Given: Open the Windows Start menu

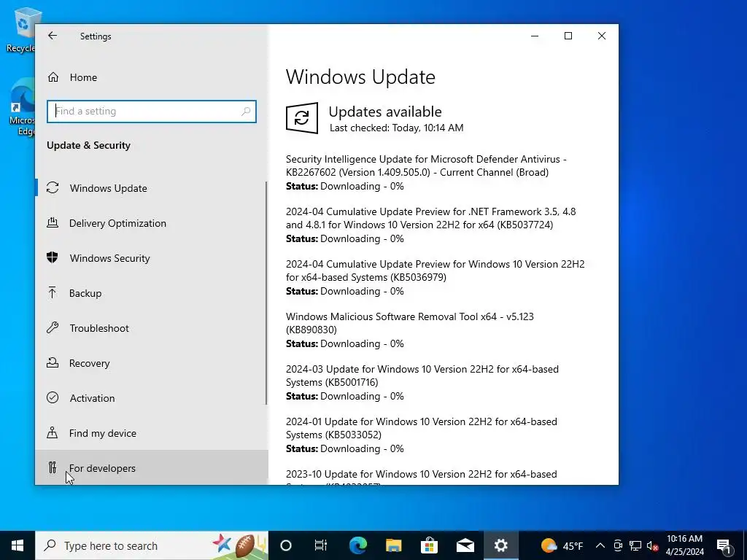Looking at the screenshot, I should coord(18,545).
